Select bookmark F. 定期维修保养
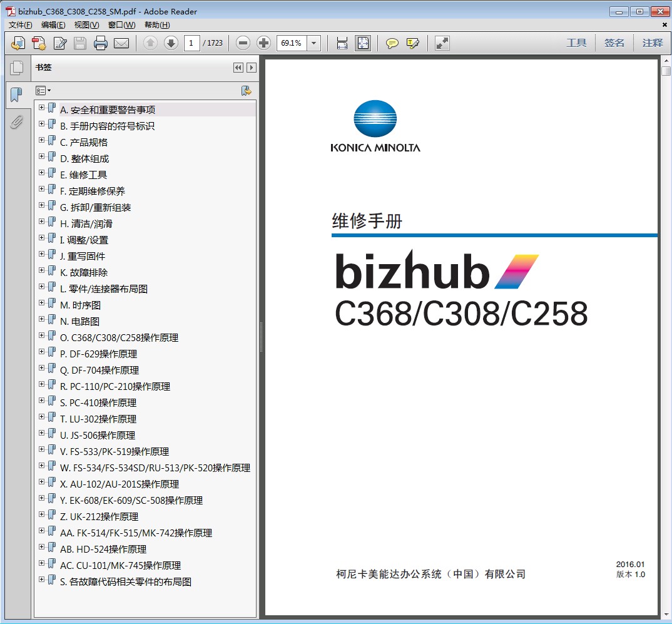This screenshot has height=624, width=672. tap(93, 191)
